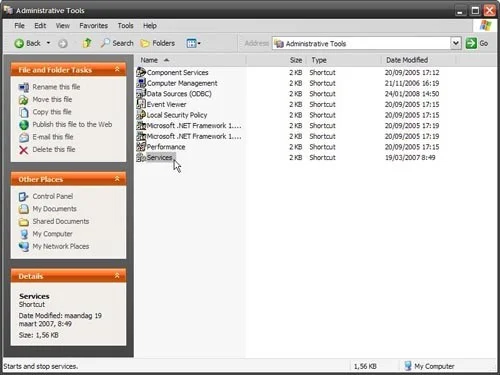The width and height of the screenshot is (500, 375).
Task: Select the Local Security Policy icon
Action: coord(141,115)
